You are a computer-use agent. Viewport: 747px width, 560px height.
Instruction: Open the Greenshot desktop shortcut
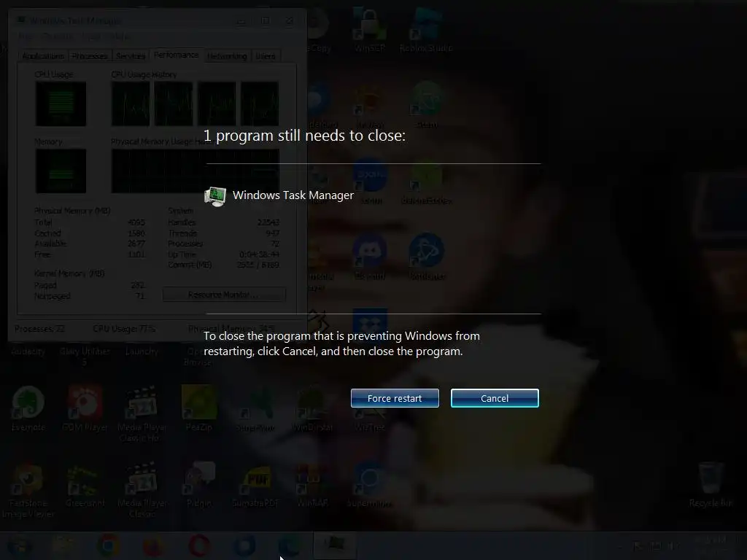(85, 486)
